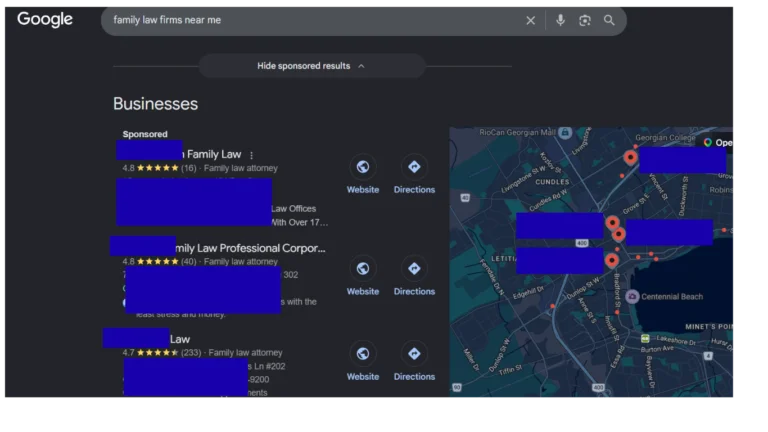Get Directions icon for 4.8 (16) listing
This screenshot has width=768, height=432.
[414, 167]
